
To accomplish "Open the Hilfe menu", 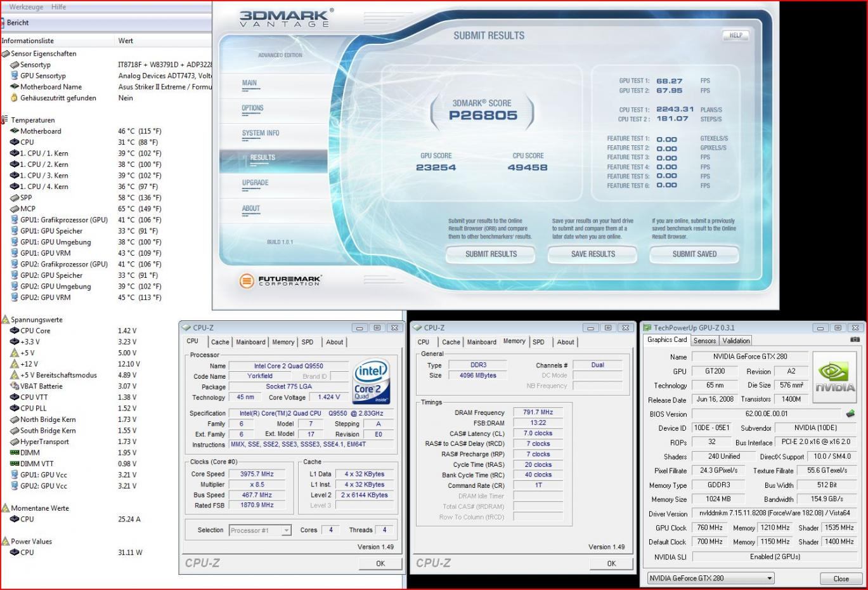I will [58, 6].
